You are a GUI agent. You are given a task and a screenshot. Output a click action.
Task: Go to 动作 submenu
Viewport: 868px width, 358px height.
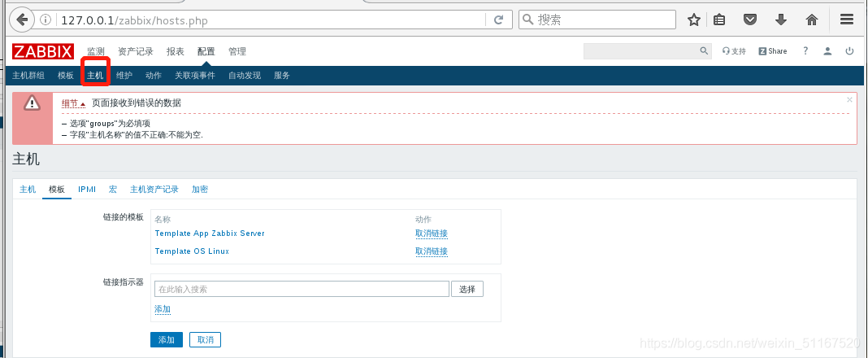[154, 76]
